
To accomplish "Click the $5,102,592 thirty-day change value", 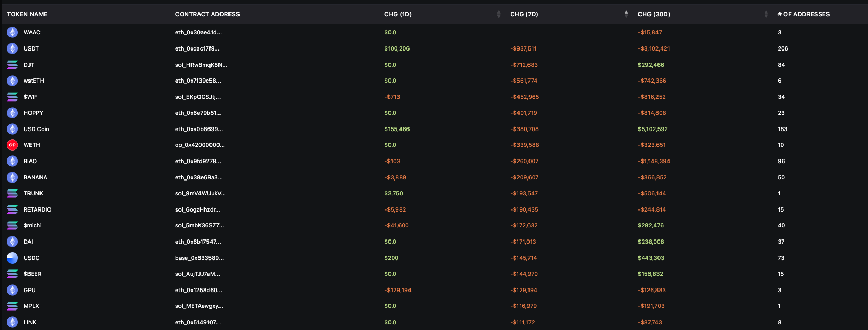I will point(653,129).
